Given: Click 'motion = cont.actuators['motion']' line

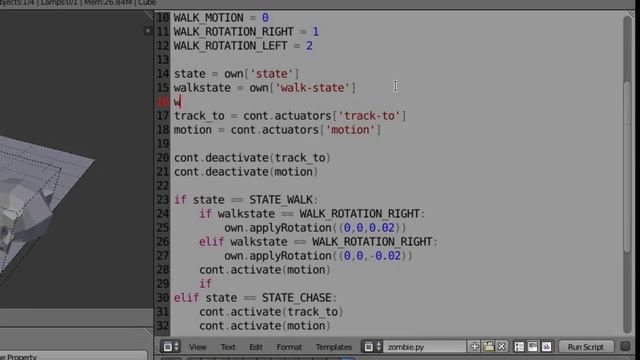Looking at the screenshot, I should 278,130.
